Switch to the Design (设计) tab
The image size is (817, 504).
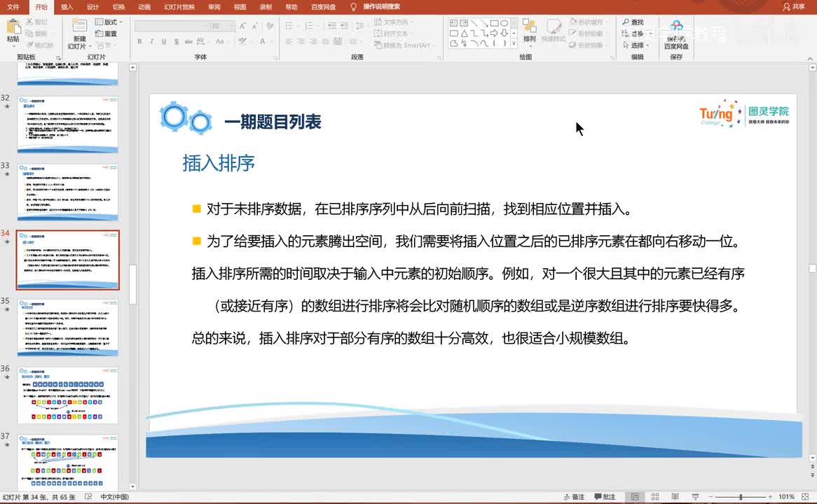click(92, 7)
